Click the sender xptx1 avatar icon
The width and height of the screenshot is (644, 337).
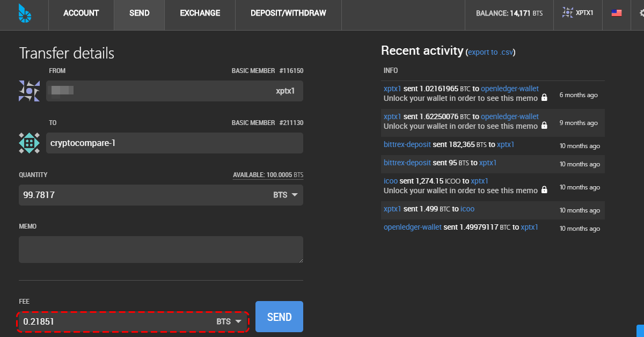tap(29, 91)
